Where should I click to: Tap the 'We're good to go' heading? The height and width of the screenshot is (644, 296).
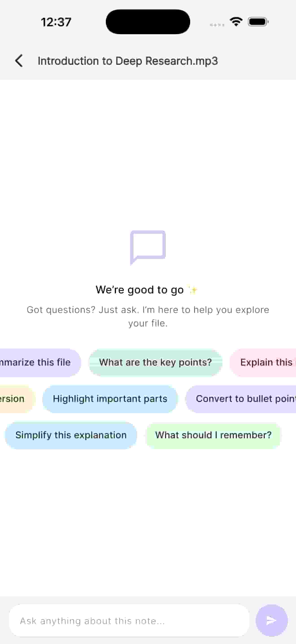tap(140, 289)
